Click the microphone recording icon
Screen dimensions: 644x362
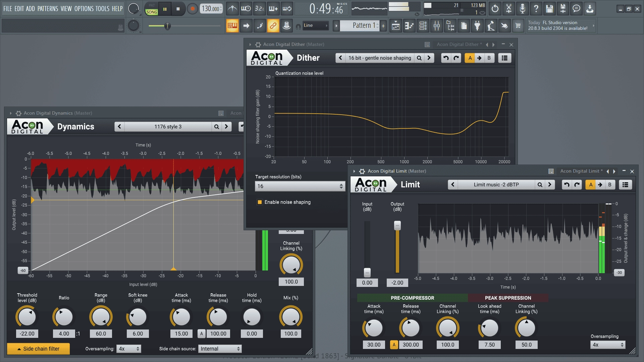522,9
